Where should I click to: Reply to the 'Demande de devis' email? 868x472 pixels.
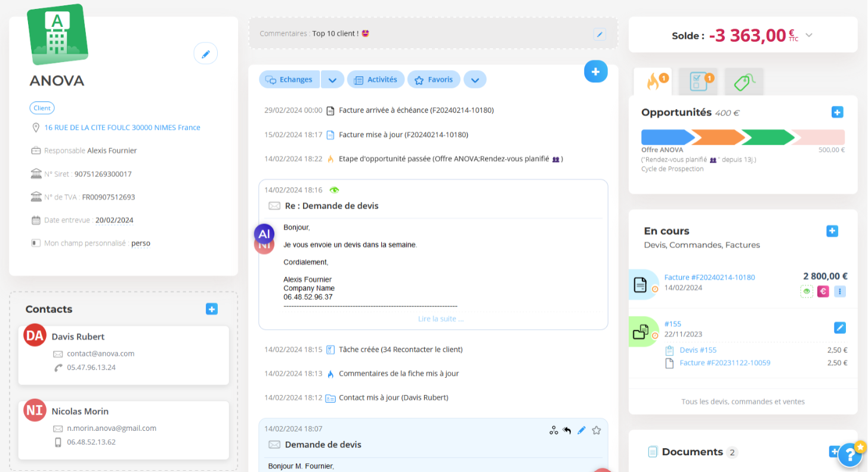(x=567, y=430)
